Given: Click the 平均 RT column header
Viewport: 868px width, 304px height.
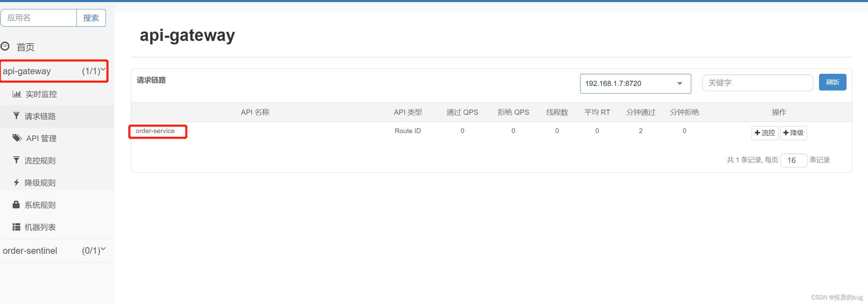Looking at the screenshot, I should coord(597,112).
